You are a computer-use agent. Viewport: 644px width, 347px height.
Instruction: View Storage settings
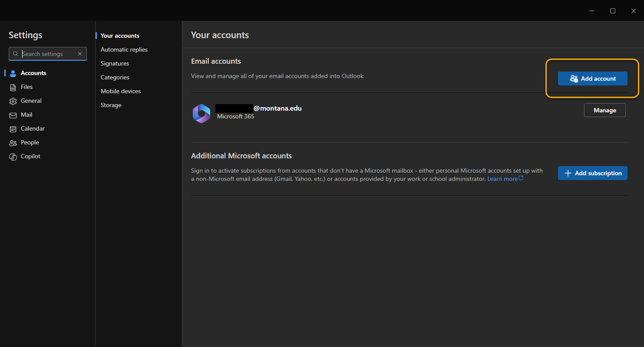(111, 105)
